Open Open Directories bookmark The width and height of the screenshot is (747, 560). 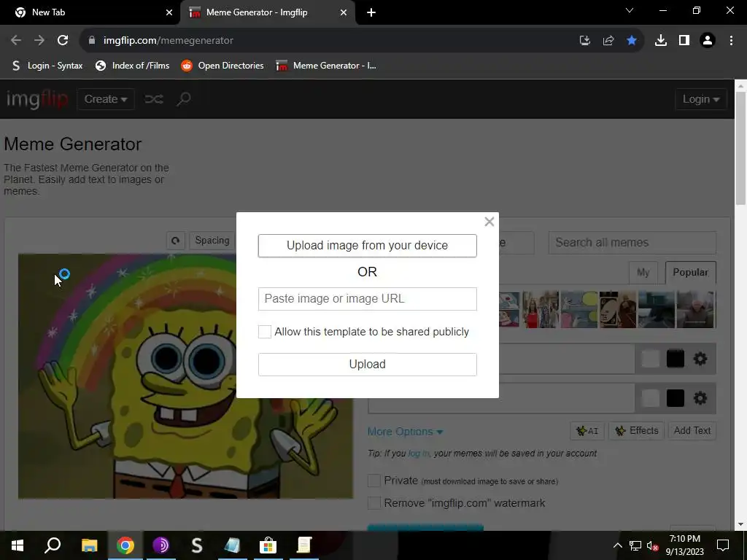pyautogui.click(x=222, y=66)
